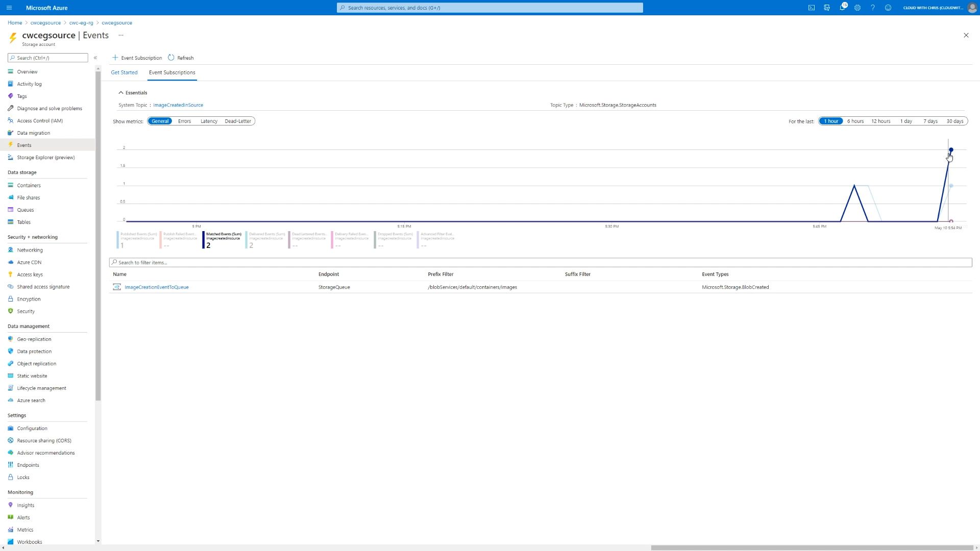This screenshot has width=980, height=551.
Task: Click the Events icon in the sidebar
Action: (11, 145)
